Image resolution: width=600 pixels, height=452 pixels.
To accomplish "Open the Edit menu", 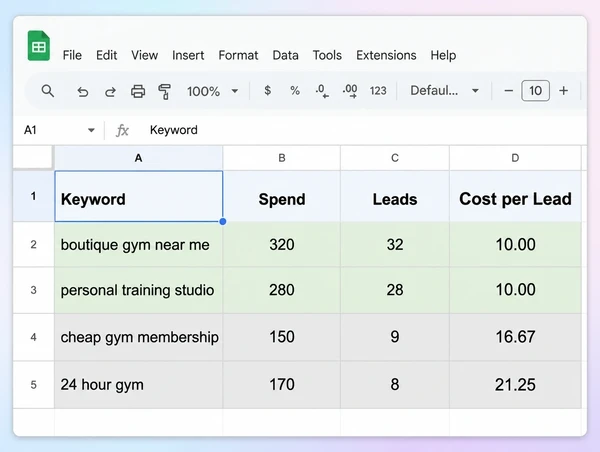I will click(x=106, y=55).
